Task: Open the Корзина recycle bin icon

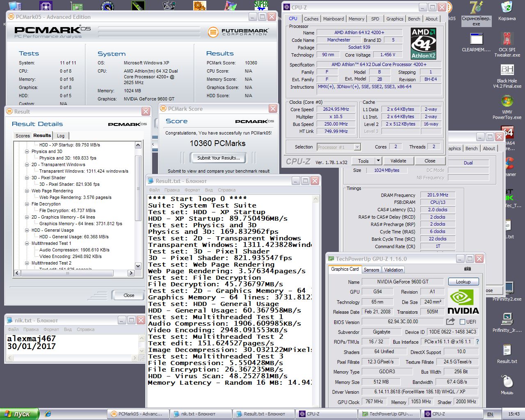Action: 507,11
